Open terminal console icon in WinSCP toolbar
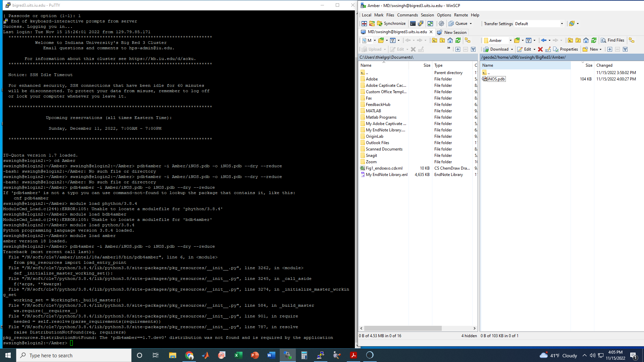 pos(413,23)
